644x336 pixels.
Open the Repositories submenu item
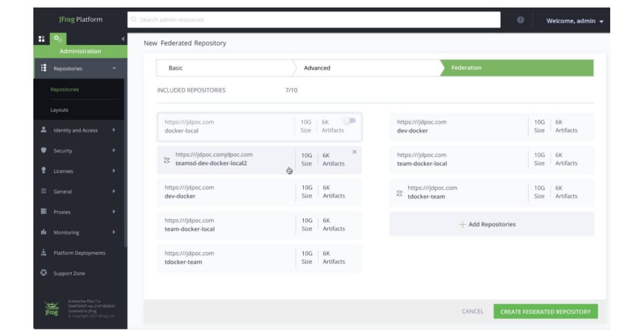(x=64, y=89)
